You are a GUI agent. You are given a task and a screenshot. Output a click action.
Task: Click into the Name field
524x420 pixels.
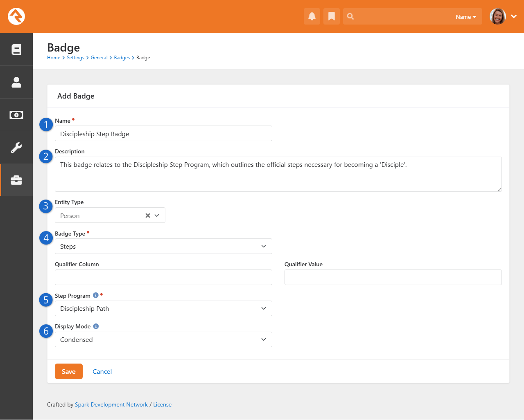click(x=163, y=133)
